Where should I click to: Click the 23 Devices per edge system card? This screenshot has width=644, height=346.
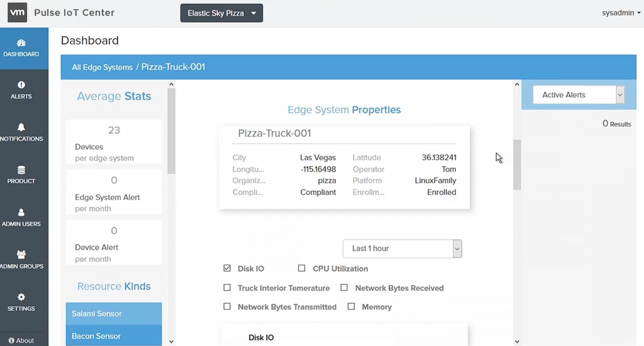click(114, 142)
